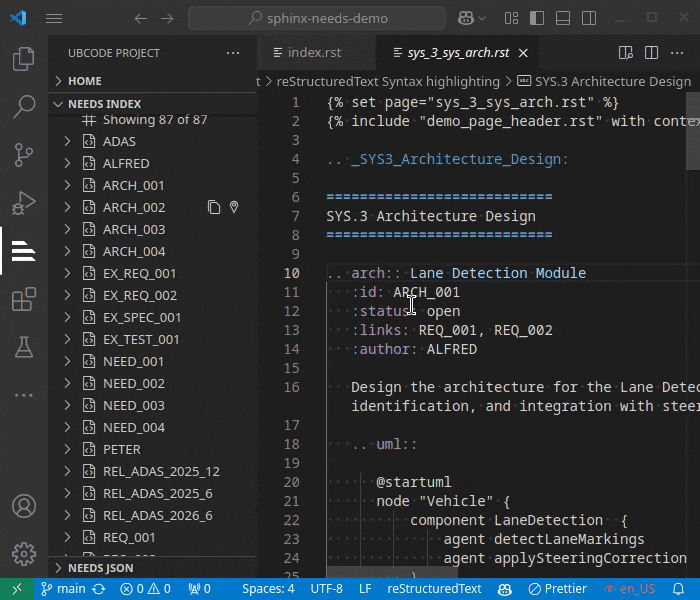This screenshot has height=600, width=700.
Task: Synchronize changes icon in status bar
Action: point(99,589)
